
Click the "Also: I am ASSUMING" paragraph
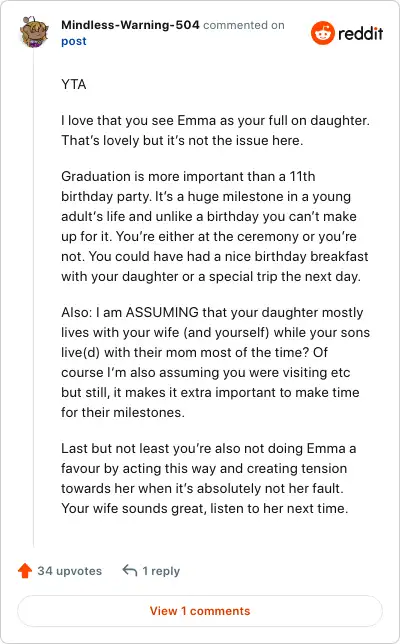pos(216,362)
